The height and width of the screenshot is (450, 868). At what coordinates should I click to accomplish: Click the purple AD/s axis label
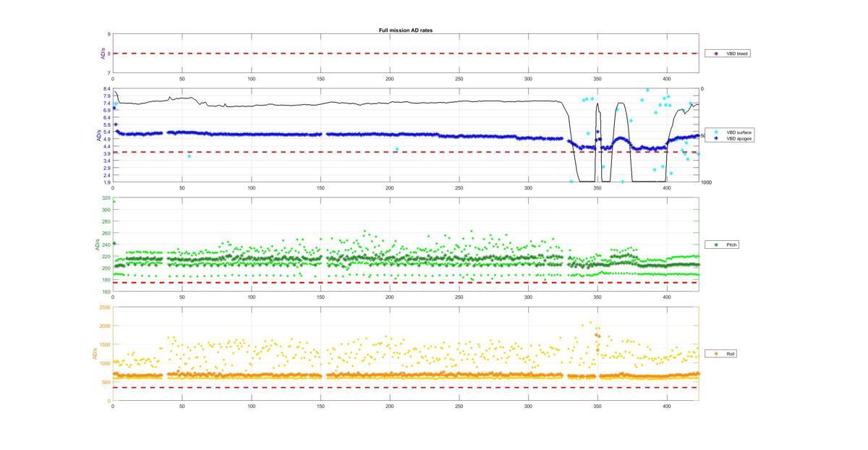click(103, 54)
